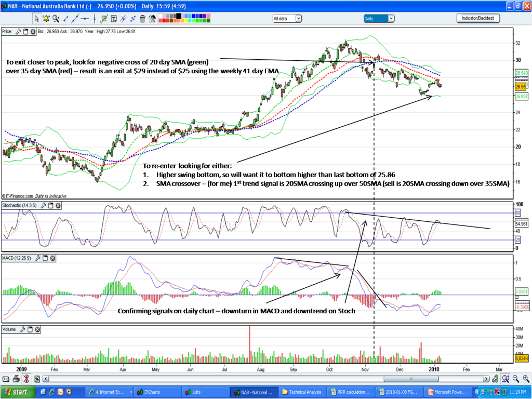This screenshot has height=399, width=532.
Task: Select the vertical line drawing tool
Action: coord(95,19)
